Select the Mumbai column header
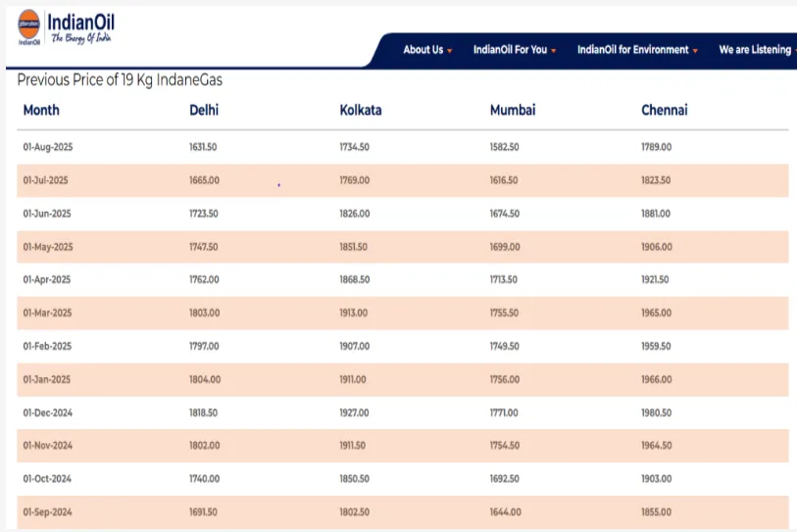This screenshot has height=532, width=797. 513,111
